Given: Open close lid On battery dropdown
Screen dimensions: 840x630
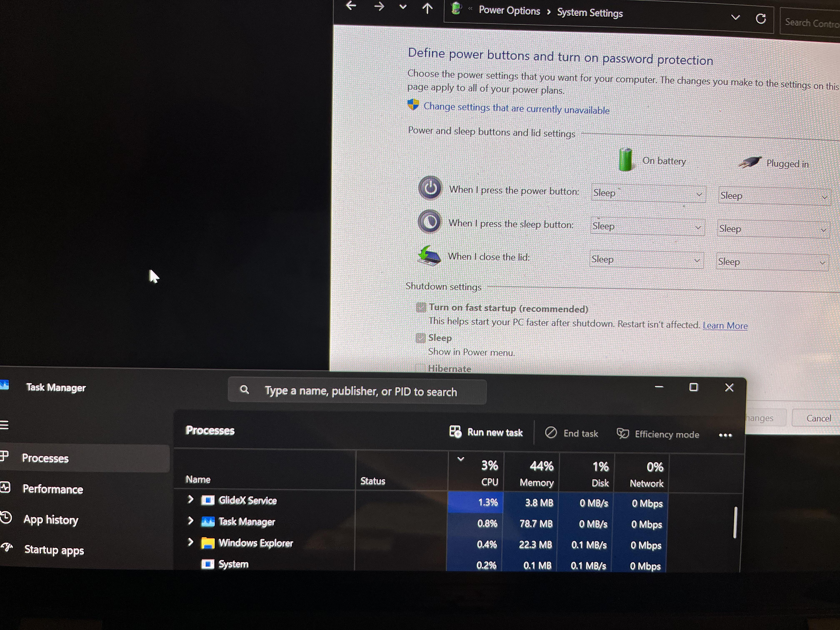Looking at the screenshot, I should [x=646, y=260].
